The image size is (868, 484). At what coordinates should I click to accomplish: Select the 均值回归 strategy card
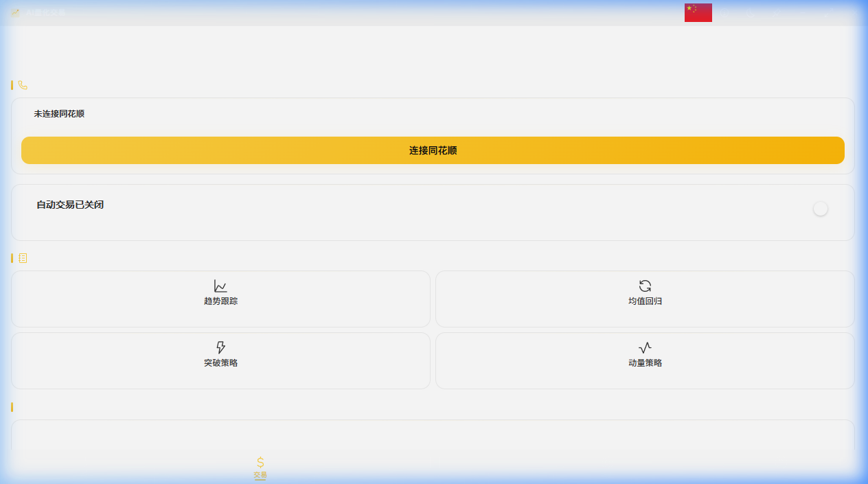coord(645,299)
